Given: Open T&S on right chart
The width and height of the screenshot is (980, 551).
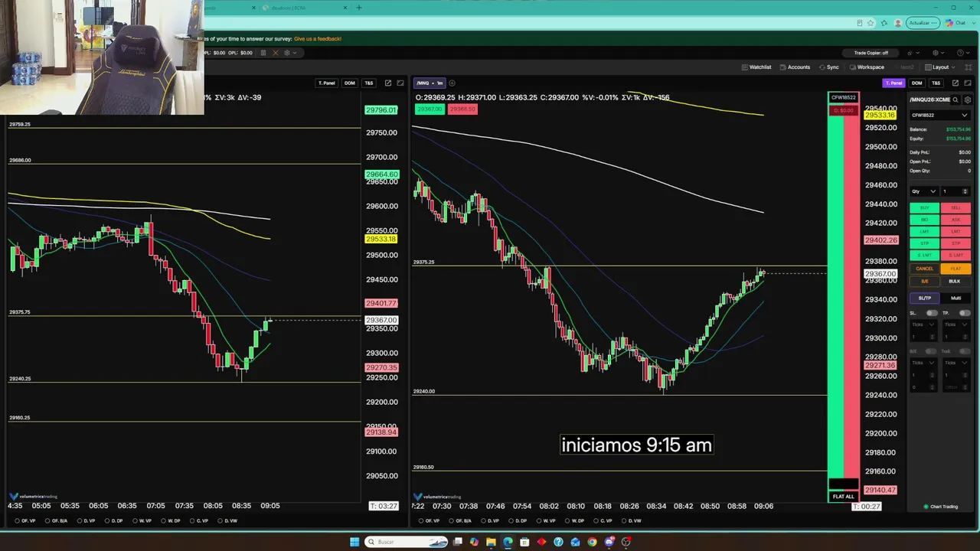Looking at the screenshot, I should tap(936, 83).
